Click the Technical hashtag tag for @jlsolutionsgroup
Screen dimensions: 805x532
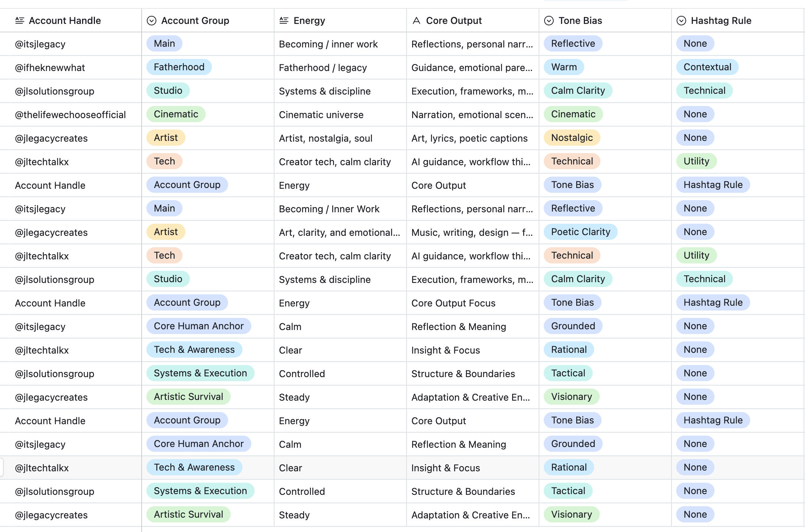click(x=704, y=91)
